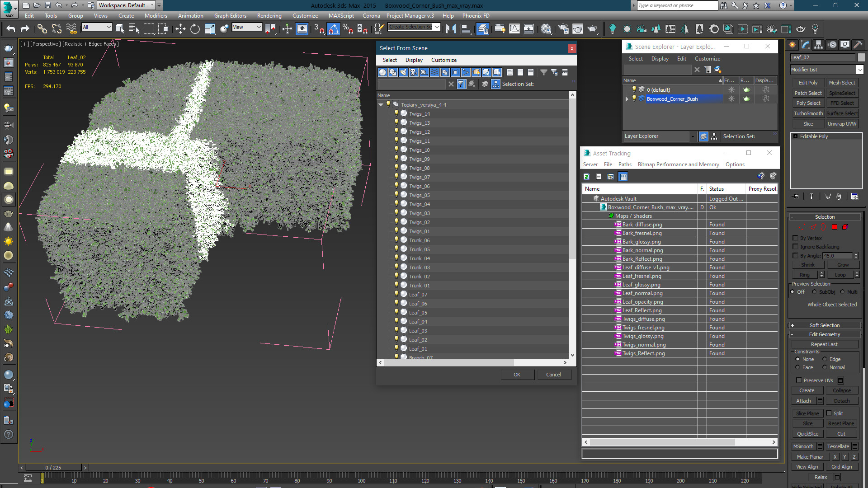Select the Polygon sub-object level icon
The width and height of the screenshot is (868, 488).
(835, 227)
